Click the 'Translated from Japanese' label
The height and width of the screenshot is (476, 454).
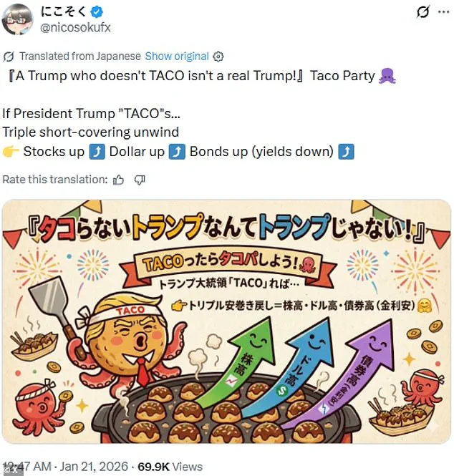[79, 56]
